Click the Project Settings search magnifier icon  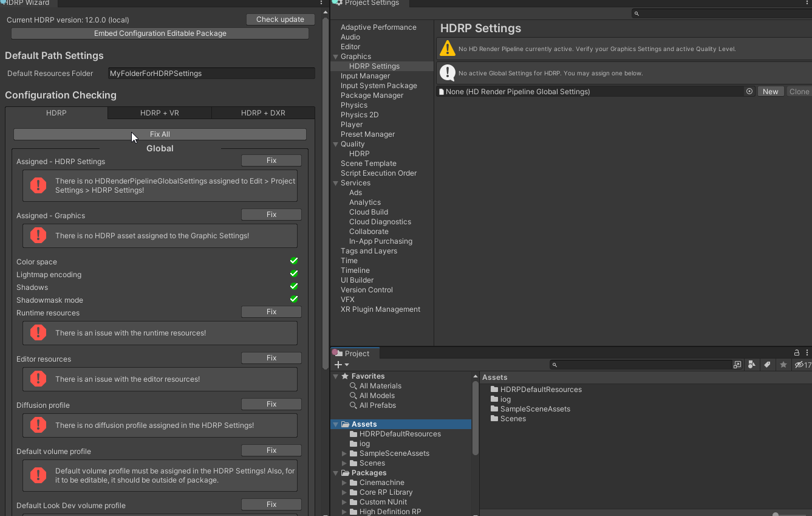pos(636,13)
